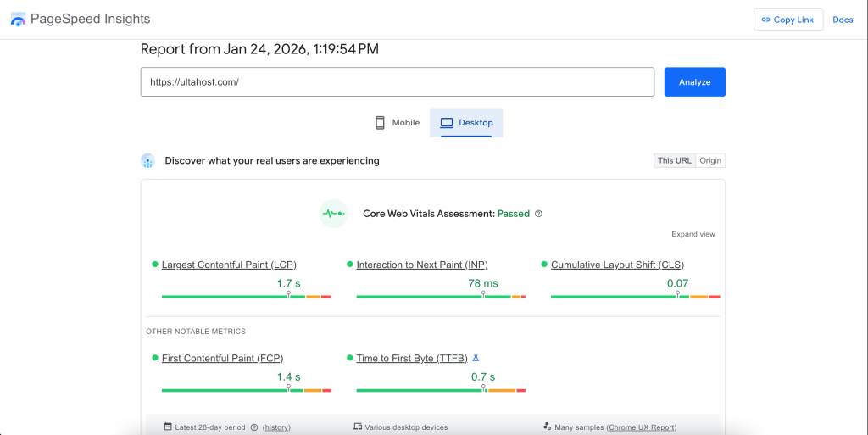Open the Docs link
Viewport: 868px width, 435px height.
[x=843, y=20]
